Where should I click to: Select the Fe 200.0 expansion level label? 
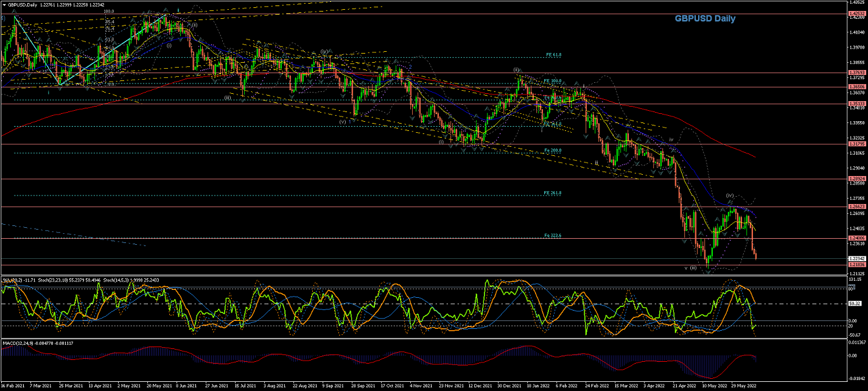click(x=553, y=150)
